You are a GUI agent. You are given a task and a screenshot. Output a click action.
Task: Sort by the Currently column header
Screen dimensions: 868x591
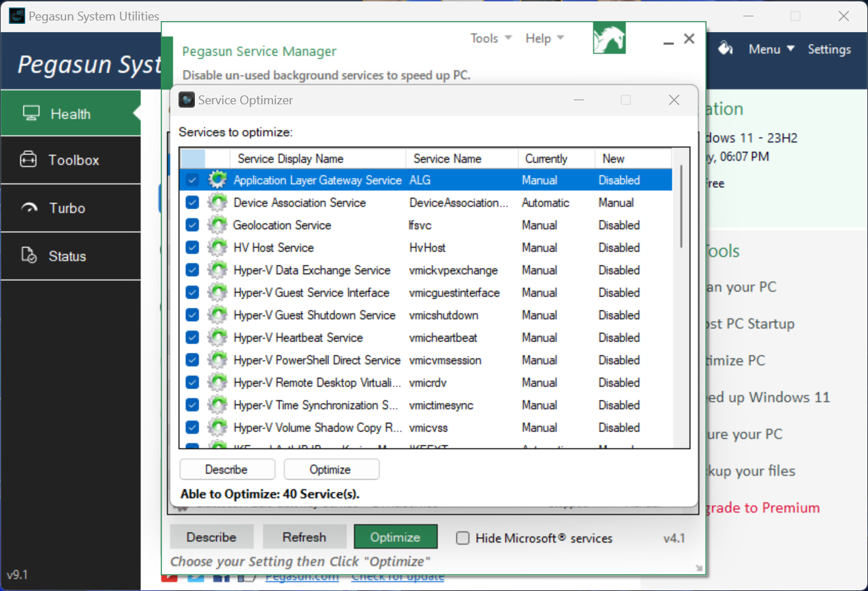click(556, 158)
